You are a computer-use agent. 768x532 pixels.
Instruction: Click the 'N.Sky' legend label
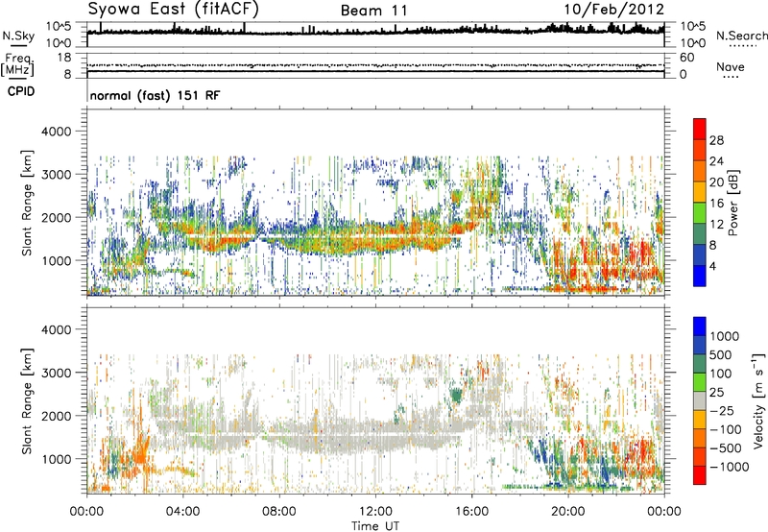[18, 36]
